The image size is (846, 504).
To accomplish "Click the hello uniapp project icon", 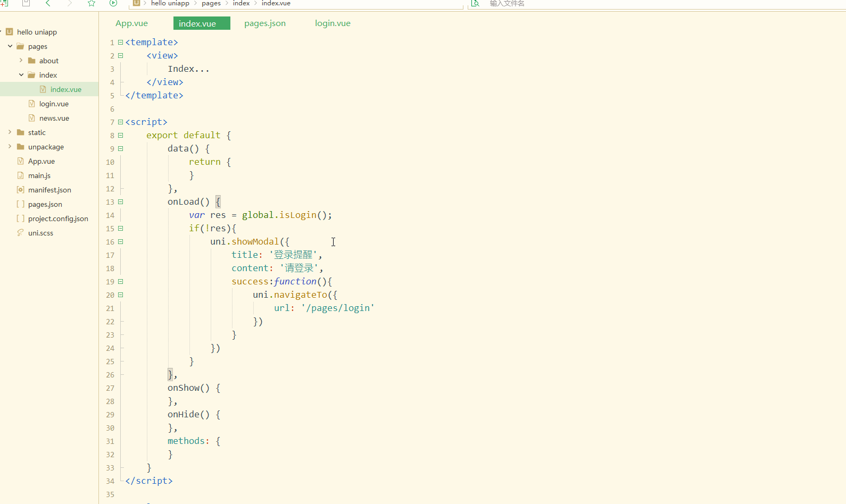I will [9, 32].
